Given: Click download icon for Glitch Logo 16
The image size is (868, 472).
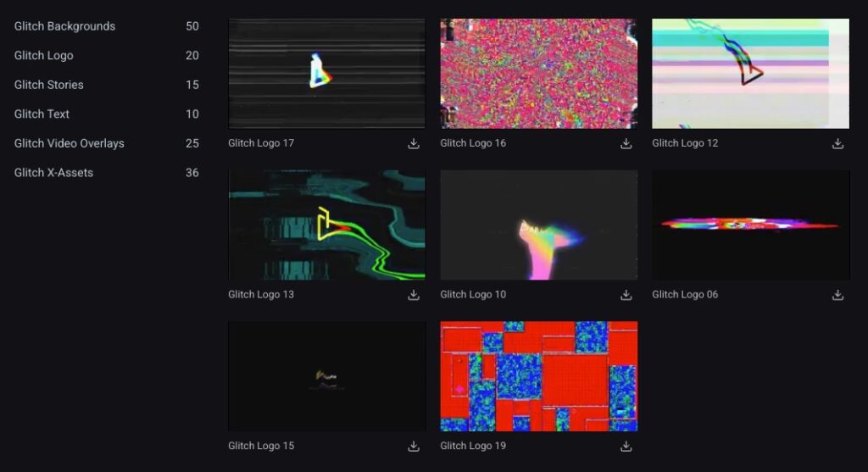Looking at the screenshot, I should tap(626, 144).
